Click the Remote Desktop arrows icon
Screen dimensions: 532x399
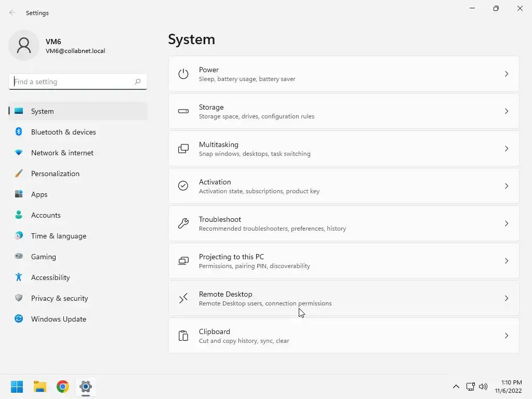pyautogui.click(x=183, y=298)
